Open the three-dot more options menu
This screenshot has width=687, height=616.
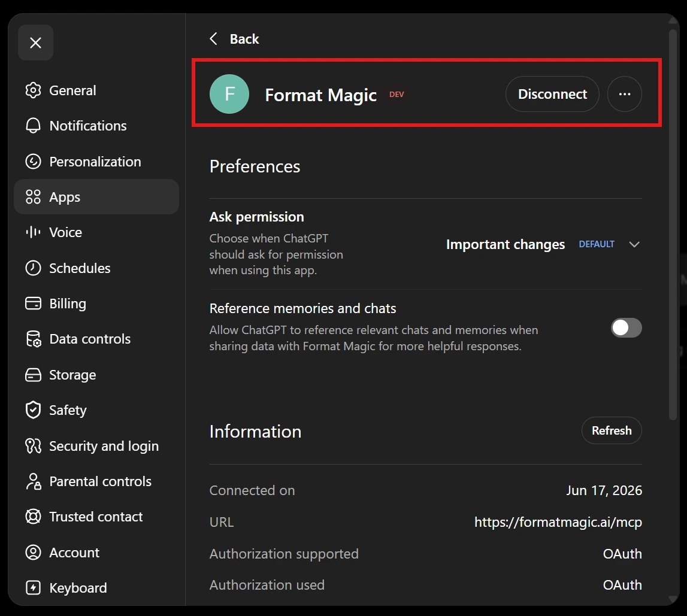click(624, 94)
